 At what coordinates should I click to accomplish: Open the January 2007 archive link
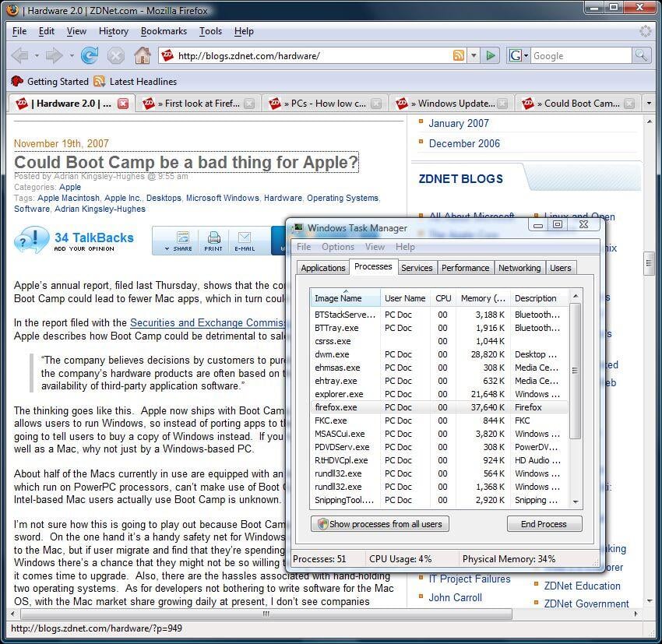459,123
